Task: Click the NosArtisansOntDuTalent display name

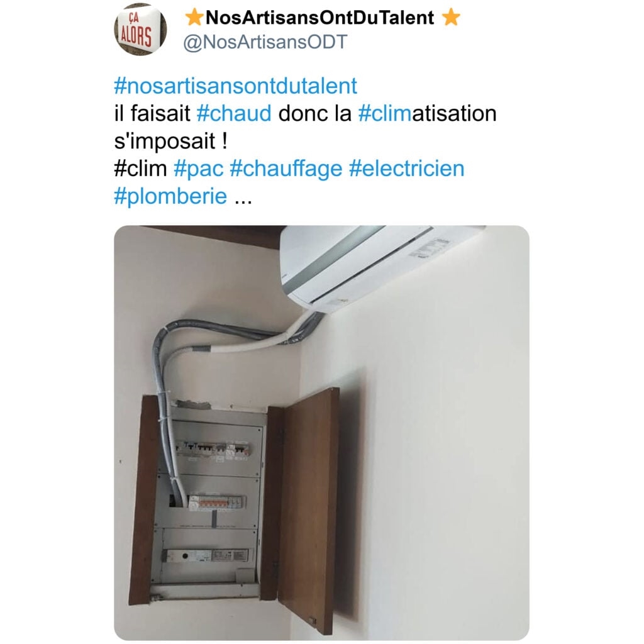Action: [x=319, y=18]
